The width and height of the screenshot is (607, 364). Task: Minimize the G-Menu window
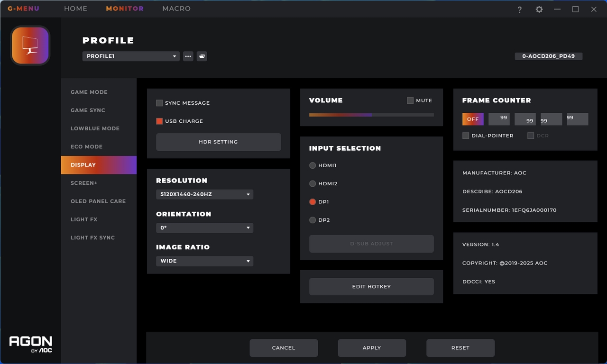557,9
